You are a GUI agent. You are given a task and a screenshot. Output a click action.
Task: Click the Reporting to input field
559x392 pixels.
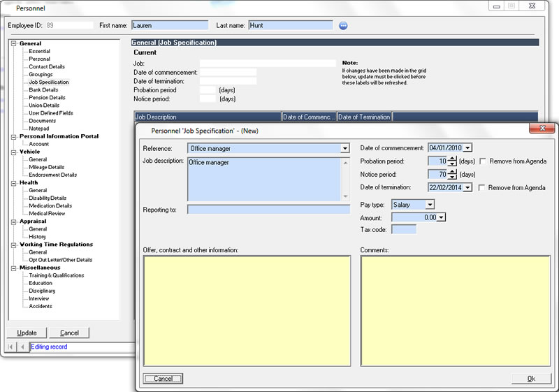click(x=268, y=210)
